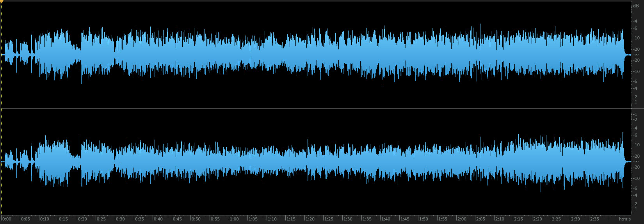Jump to 1:40 on the ruler
Screen dimensions: 644x224
pos(386,219)
